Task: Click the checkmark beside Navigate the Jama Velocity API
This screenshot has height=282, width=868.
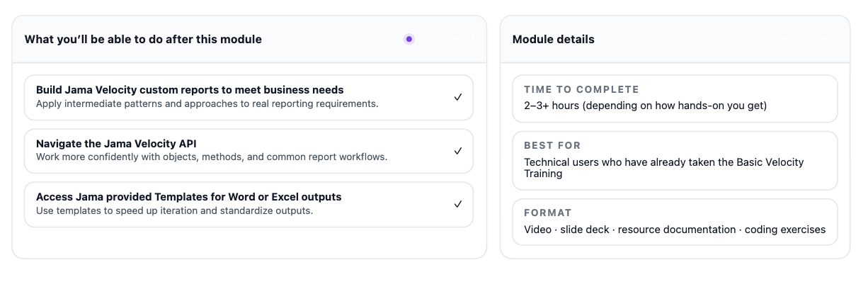Action: click(458, 151)
